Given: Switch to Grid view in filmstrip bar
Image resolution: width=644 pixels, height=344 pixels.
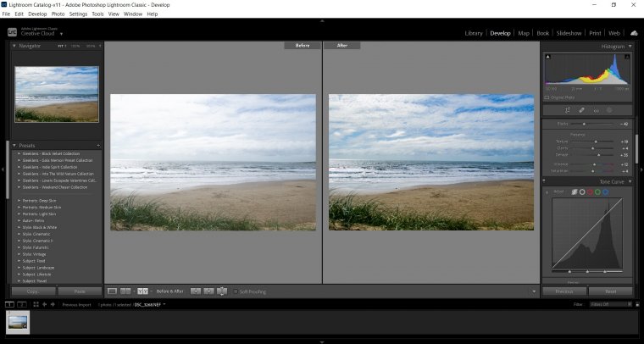Looking at the screenshot, I should click(36, 304).
